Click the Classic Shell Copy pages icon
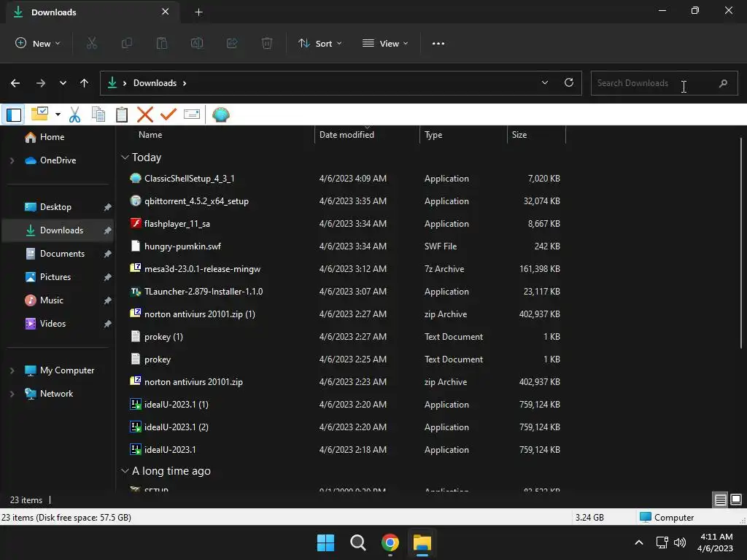The image size is (747, 560). [x=98, y=114]
